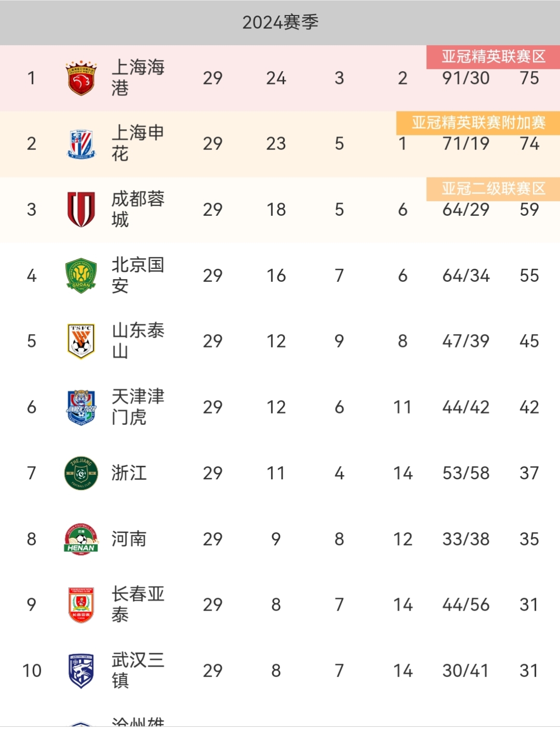The image size is (560, 745).
Task: Tap the Tianjin Jinmen Tiger crest
Action: (x=81, y=407)
